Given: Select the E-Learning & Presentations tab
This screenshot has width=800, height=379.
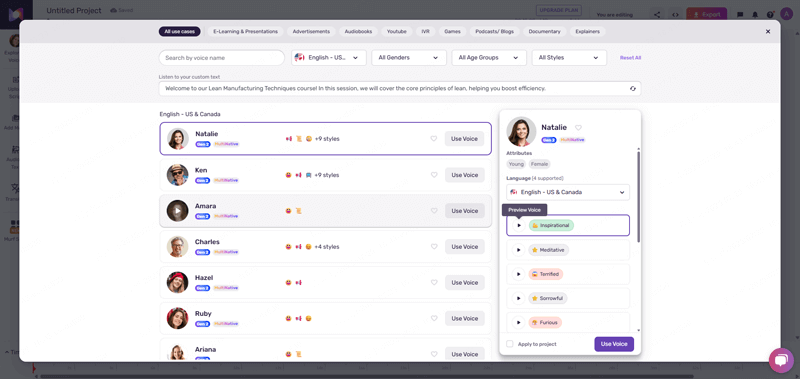Looking at the screenshot, I should tap(245, 32).
